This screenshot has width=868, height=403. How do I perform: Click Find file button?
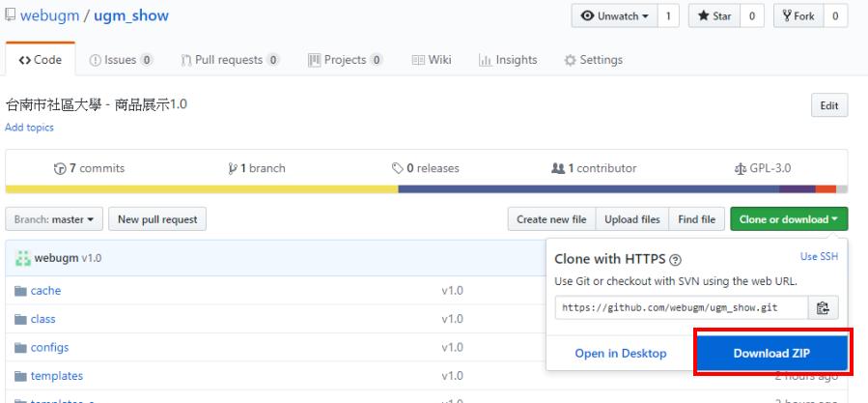click(696, 219)
